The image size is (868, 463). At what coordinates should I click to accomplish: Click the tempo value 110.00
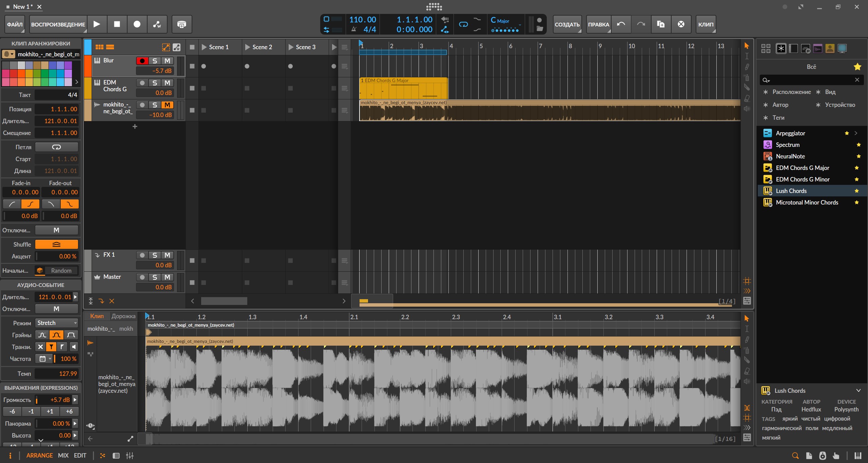(x=363, y=20)
